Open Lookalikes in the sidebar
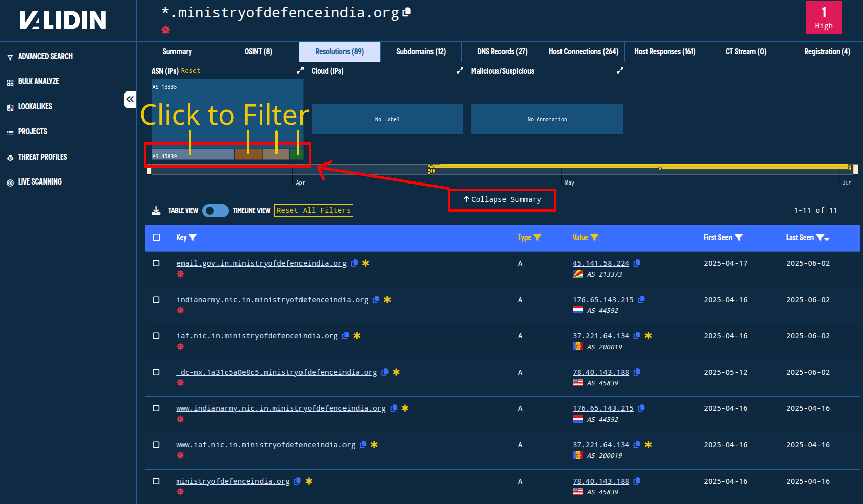 [x=35, y=107]
